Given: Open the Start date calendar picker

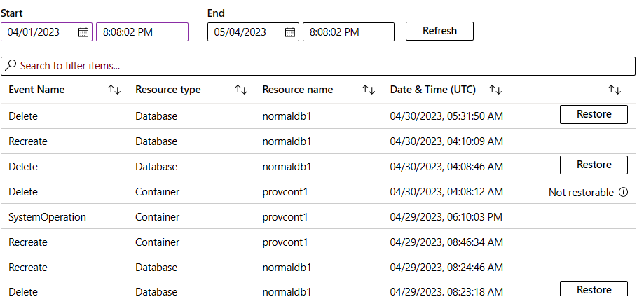Looking at the screenshot, I should 83,32.
